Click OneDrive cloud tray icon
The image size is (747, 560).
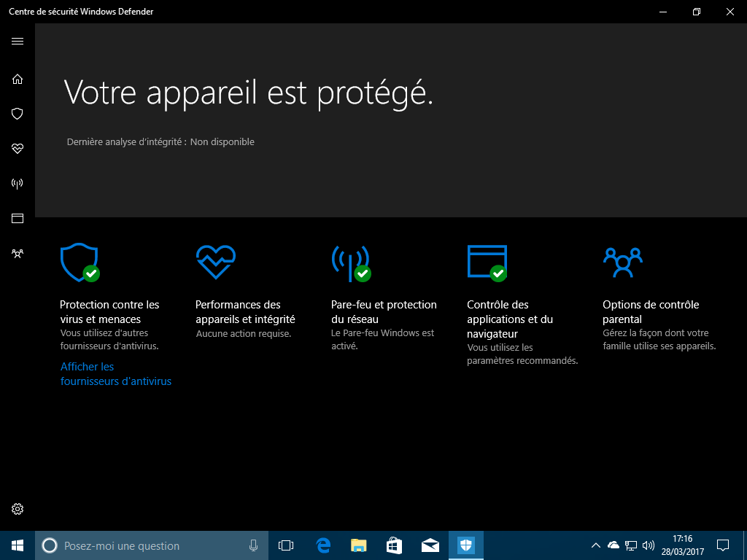tap(614, 545)
